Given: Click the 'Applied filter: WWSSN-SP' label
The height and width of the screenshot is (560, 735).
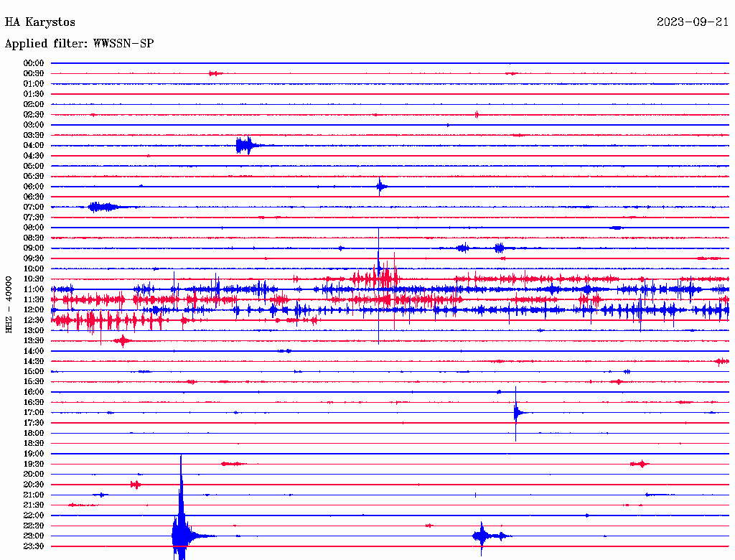Looking at the screenshot, I should (79, 44).
